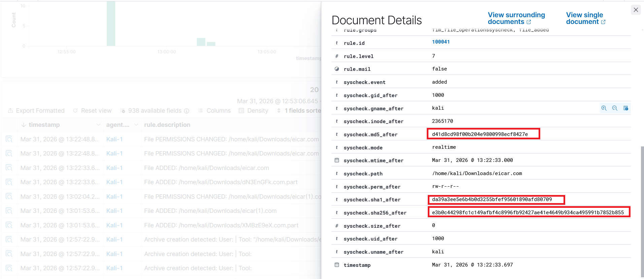Click the timestamp column sort arrow
The height and width of the screenshot is (279, 644).
[x=24, y=125]
